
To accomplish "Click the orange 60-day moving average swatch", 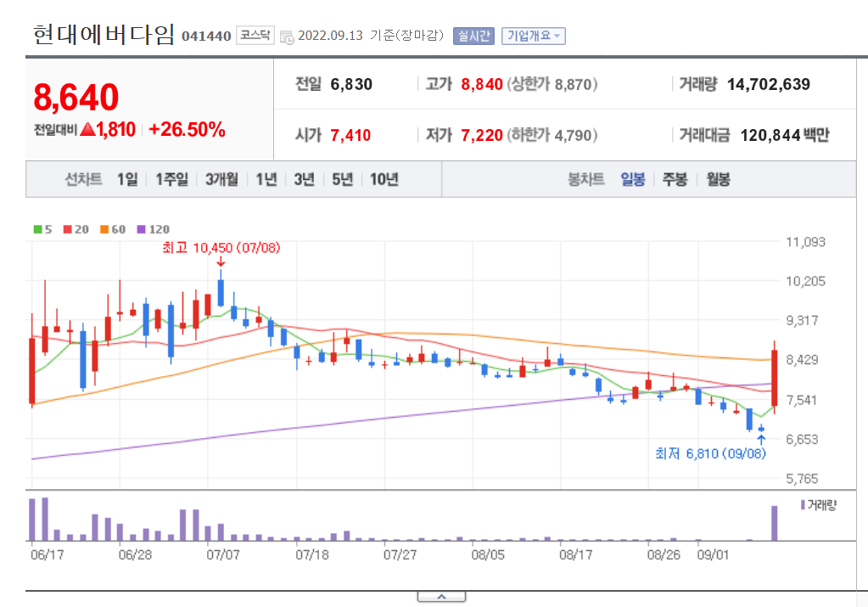I will (x=104, y=229).
